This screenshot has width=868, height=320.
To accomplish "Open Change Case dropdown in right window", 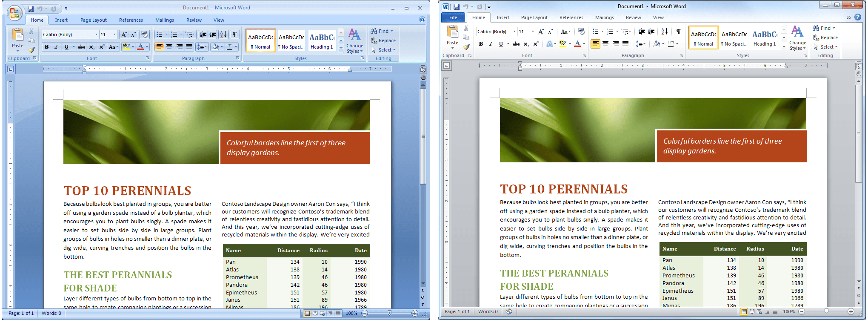I will 565,32.
